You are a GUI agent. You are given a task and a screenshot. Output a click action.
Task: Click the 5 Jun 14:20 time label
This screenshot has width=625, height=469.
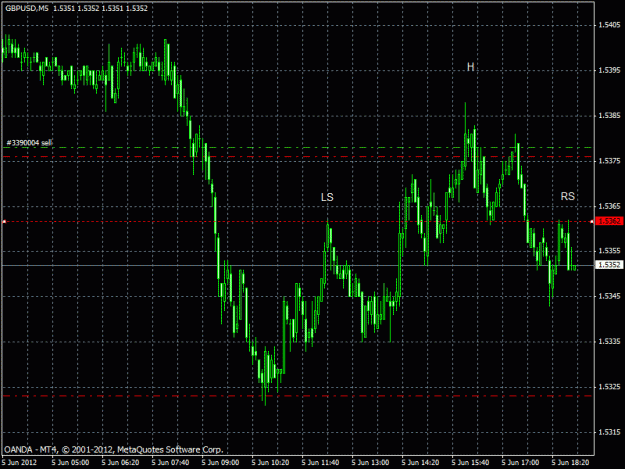421,463
